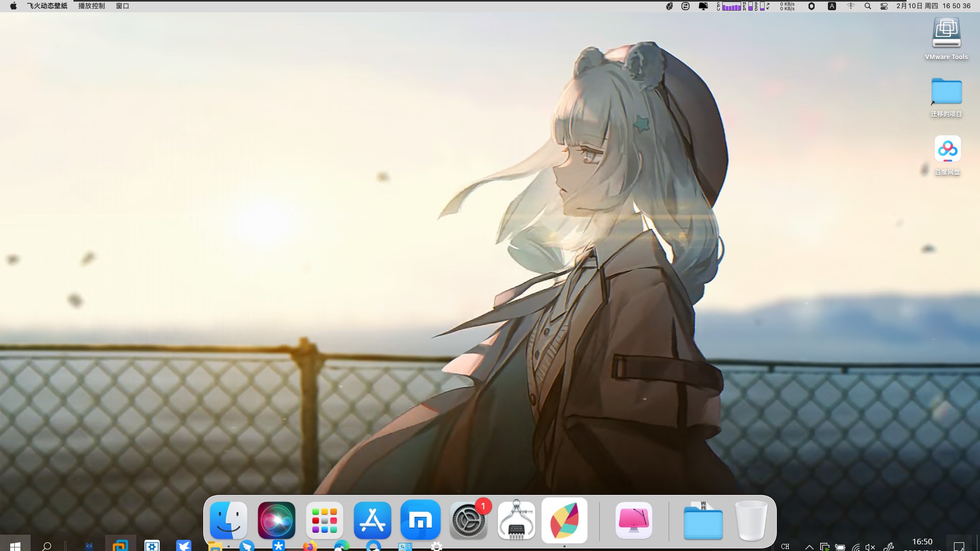Open System Preferences with the update badge

(468, 520)
